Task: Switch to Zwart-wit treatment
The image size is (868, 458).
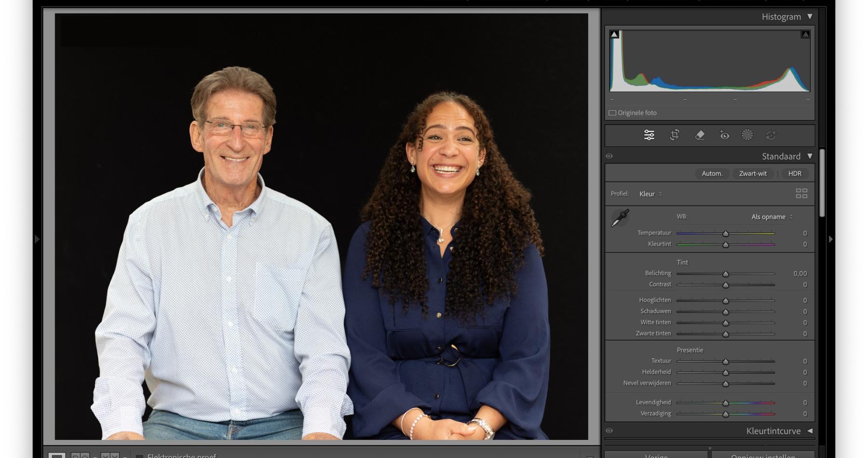Action: click(x=753, y=174)
